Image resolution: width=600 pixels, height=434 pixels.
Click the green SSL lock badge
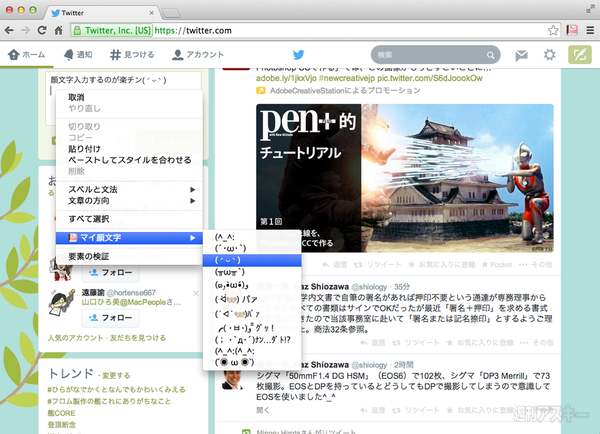click(112, 30)
